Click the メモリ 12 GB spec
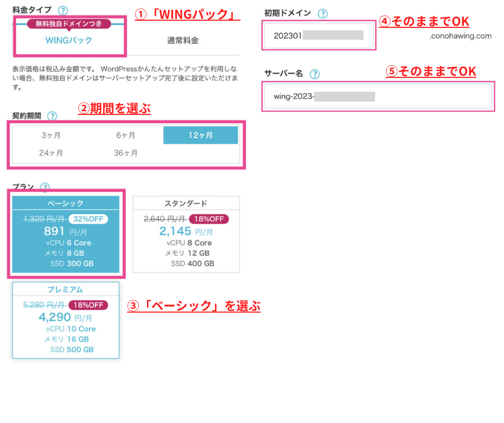This screenshot has height=423, width=504. click(188, 253)
